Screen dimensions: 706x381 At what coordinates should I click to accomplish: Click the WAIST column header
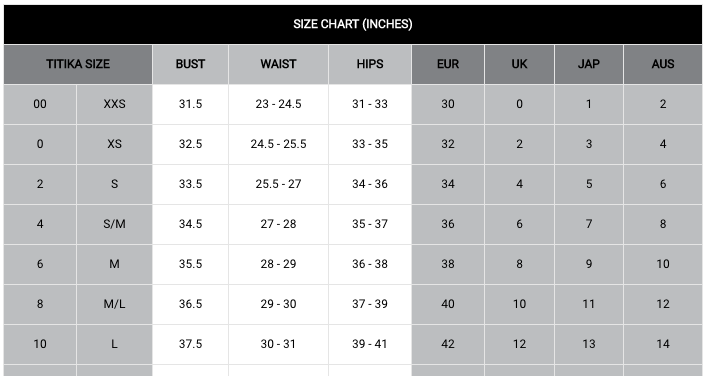tap(278, 64)
